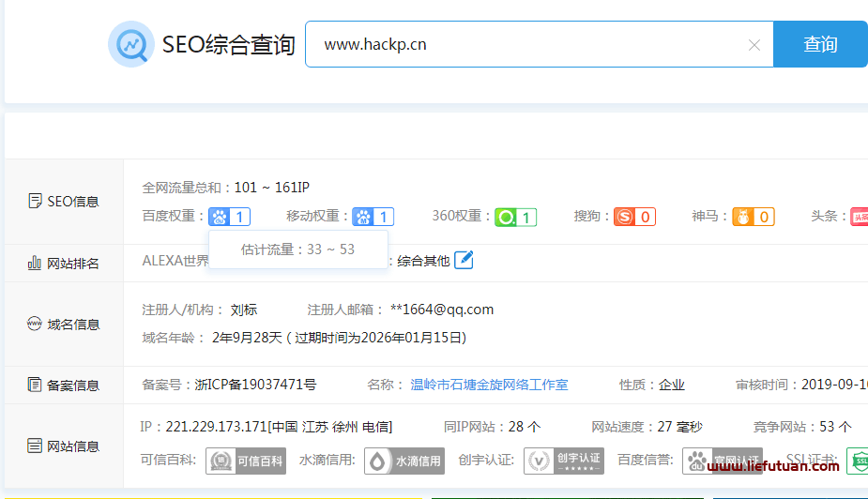This screenshot has width=868, height=499.
Task: Click the 全网流量总和 101 ~ 161IP text
Action: click(226, 188)
